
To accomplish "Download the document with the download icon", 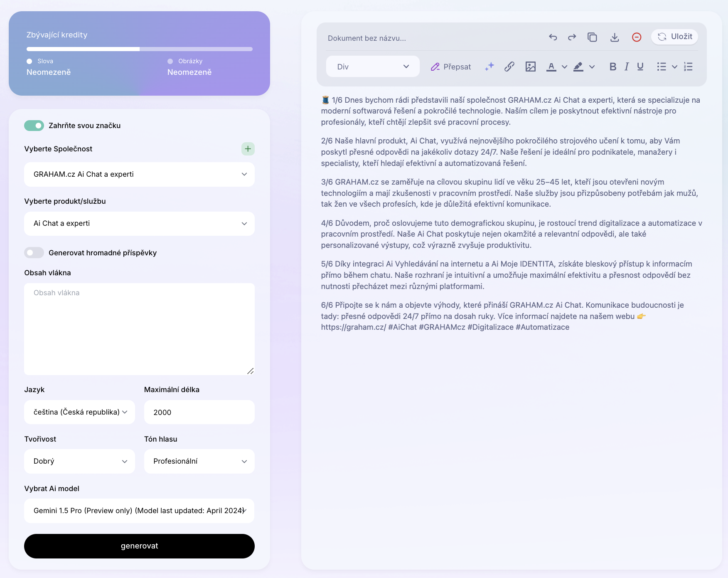I will pos(615,37).
